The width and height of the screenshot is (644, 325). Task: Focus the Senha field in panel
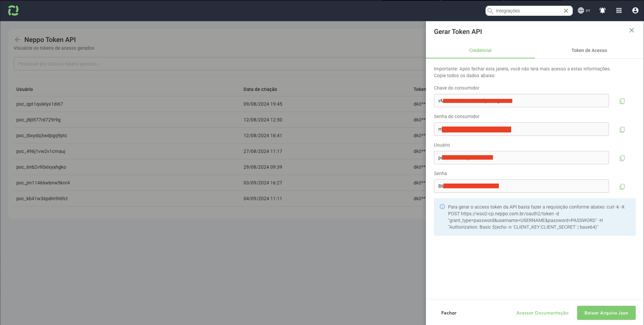click(x=521, y=186)
